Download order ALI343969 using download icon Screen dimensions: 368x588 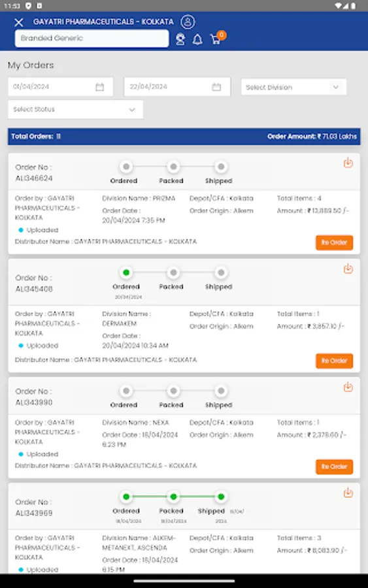click(348, 493)
